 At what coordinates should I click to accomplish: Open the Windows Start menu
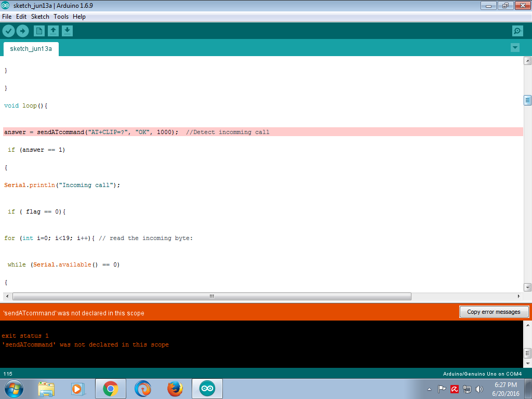coord(14,389)
